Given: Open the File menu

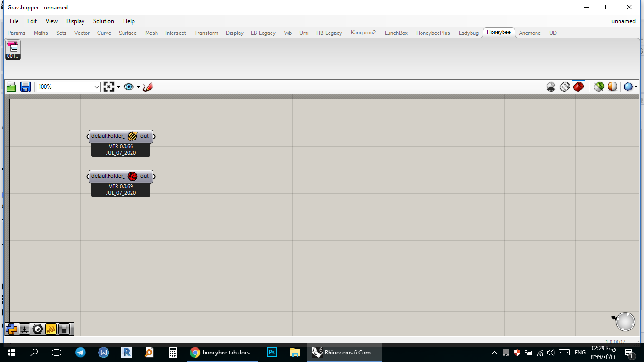Looking at the screenshot, I should (x=14, y=21).
